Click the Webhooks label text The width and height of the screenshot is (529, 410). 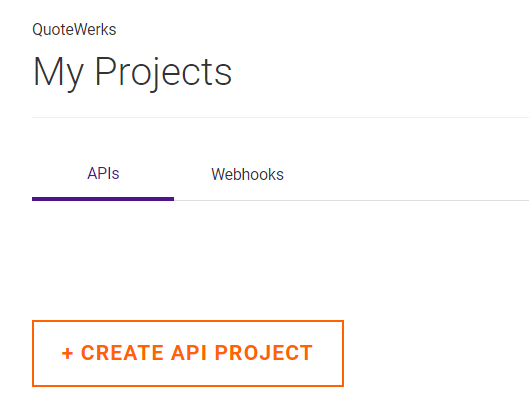[x=247, y=175]
